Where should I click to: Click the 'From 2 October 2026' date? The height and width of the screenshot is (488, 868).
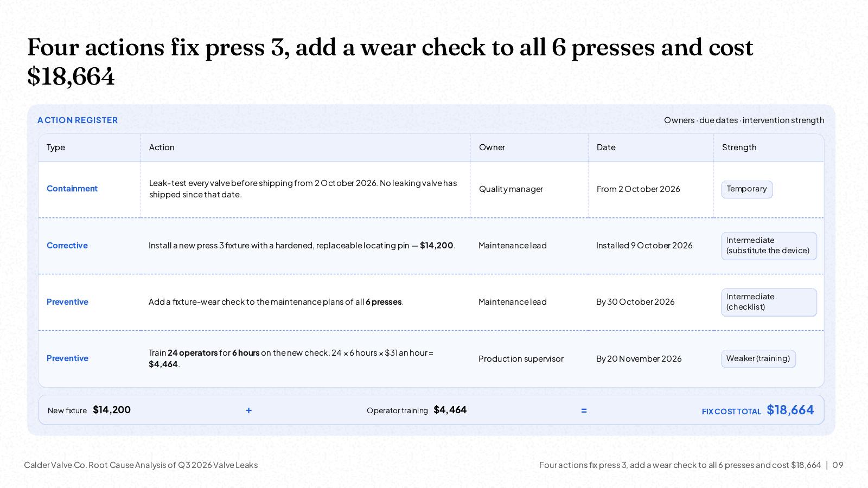point(639,189)
